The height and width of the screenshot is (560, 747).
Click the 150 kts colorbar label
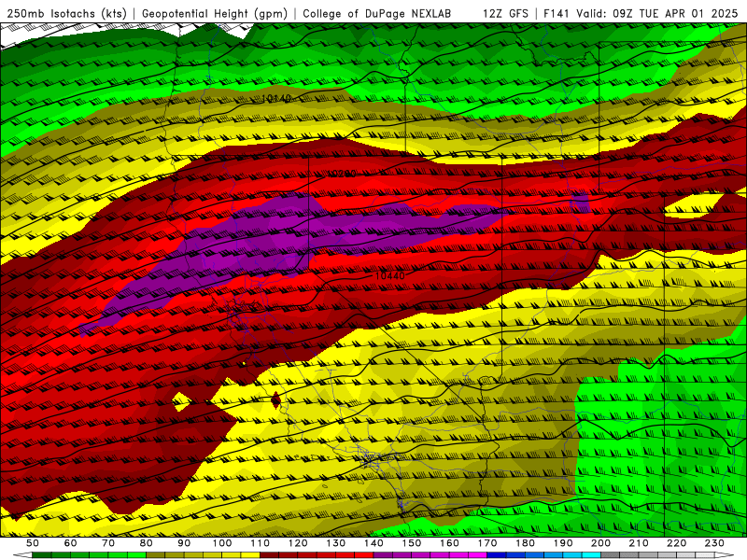tap(412, 543)
